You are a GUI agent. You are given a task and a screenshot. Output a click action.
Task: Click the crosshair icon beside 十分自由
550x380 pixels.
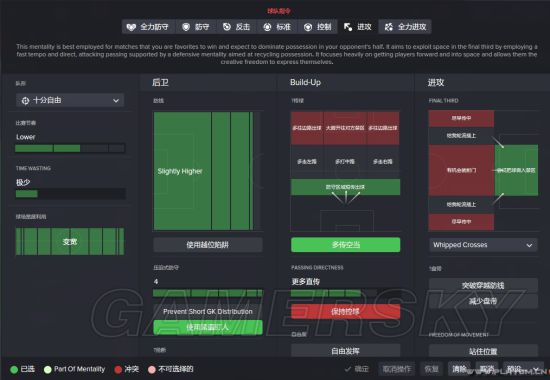(26, 101)
